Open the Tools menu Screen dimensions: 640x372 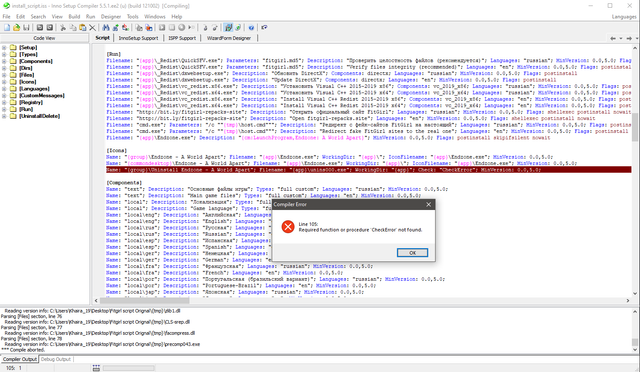(133, 16)
